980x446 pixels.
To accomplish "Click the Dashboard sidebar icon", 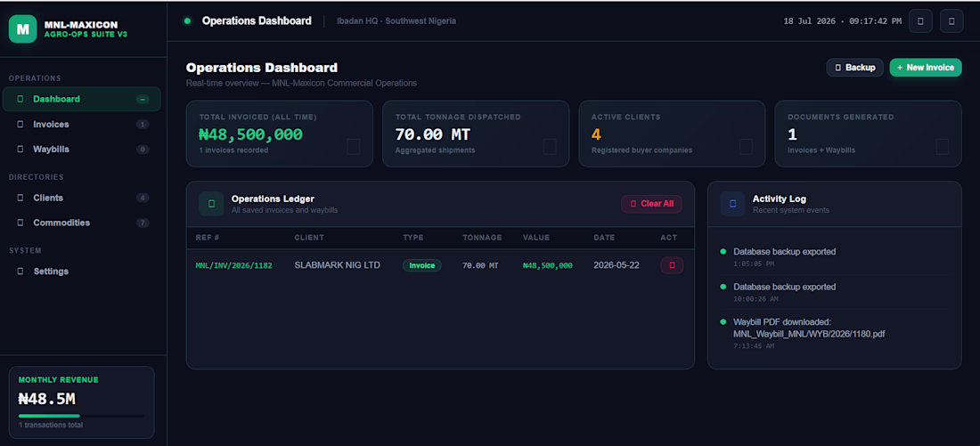I will click(x=20, y=100).
